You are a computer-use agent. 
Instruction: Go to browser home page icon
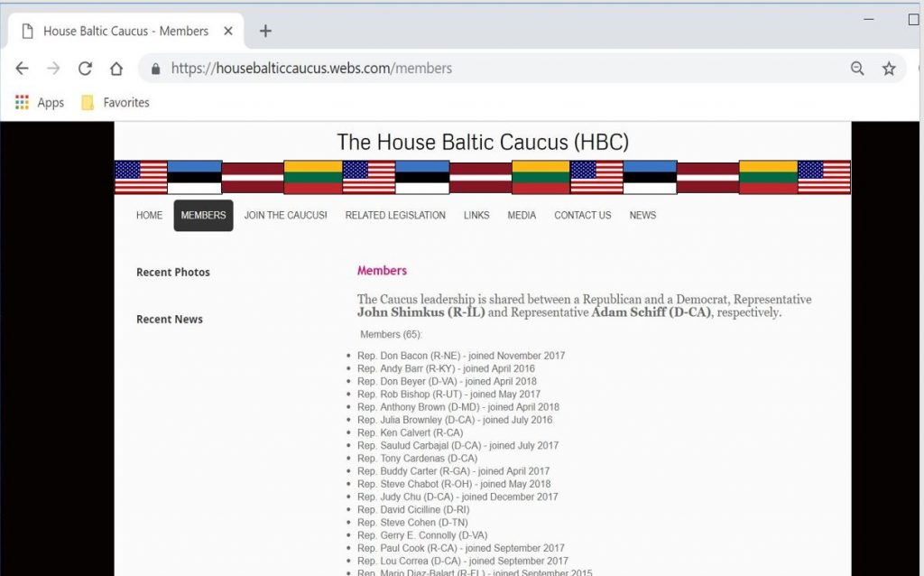click(116, 69)
